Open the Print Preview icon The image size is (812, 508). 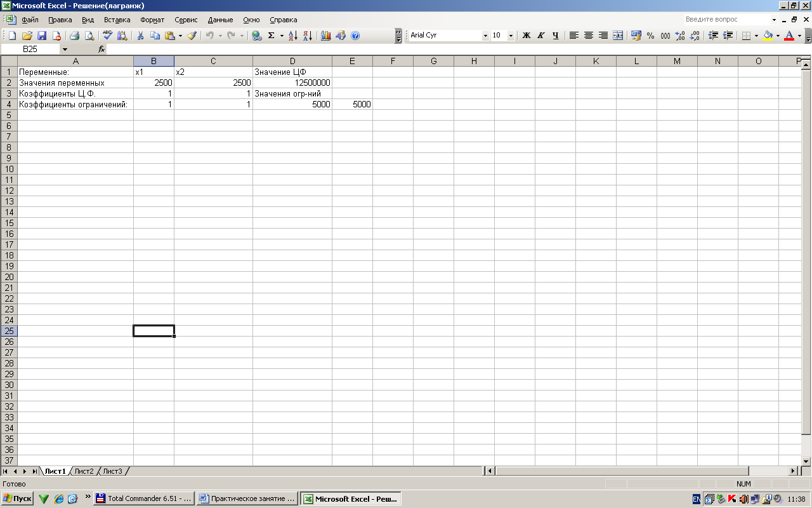point(89,36)
